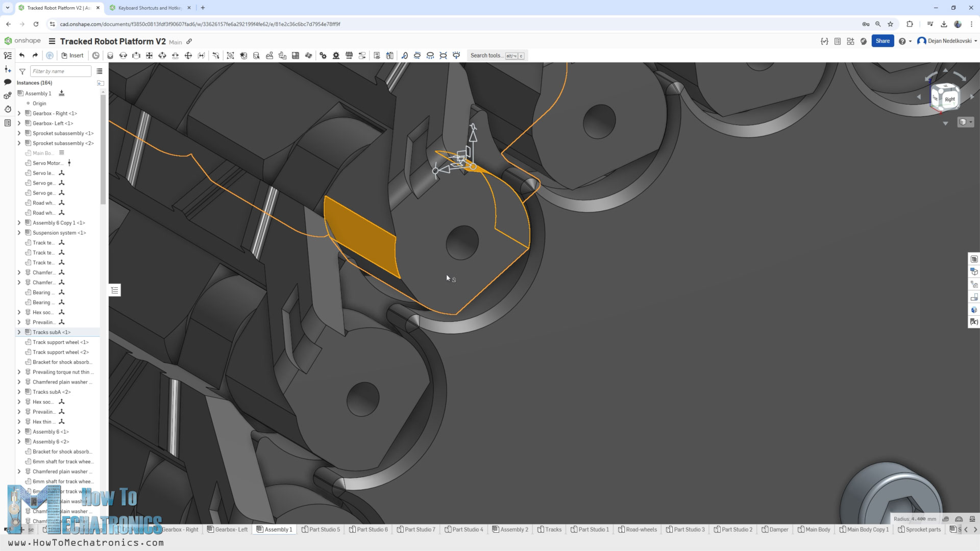Open the comments panel icon
Image resolution: width=980 pixels, height=551 pixels.
[8, 82]
